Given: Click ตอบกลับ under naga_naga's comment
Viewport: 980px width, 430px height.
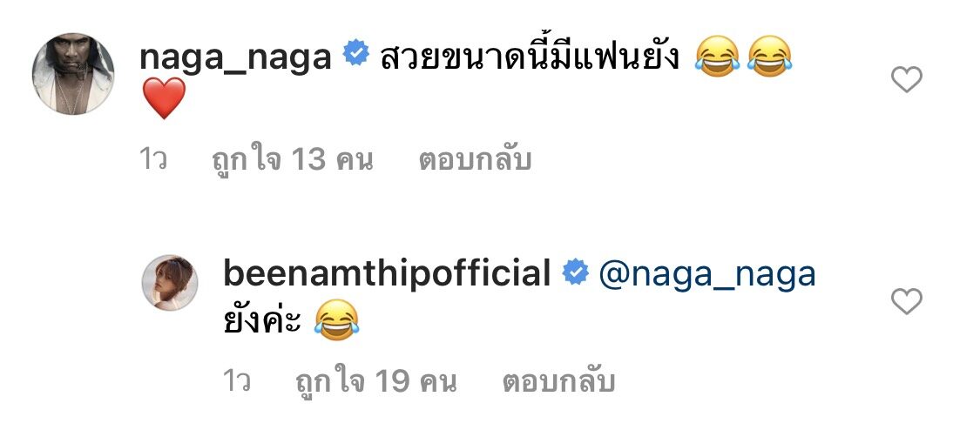Looking at the screenshot, I should (475, 160).
